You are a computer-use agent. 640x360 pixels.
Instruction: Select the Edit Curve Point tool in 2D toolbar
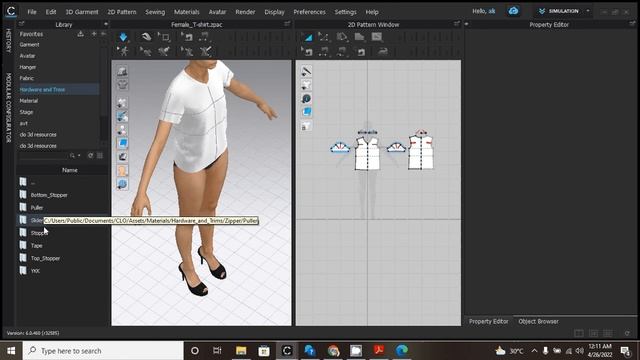click(x=324, y=37)
